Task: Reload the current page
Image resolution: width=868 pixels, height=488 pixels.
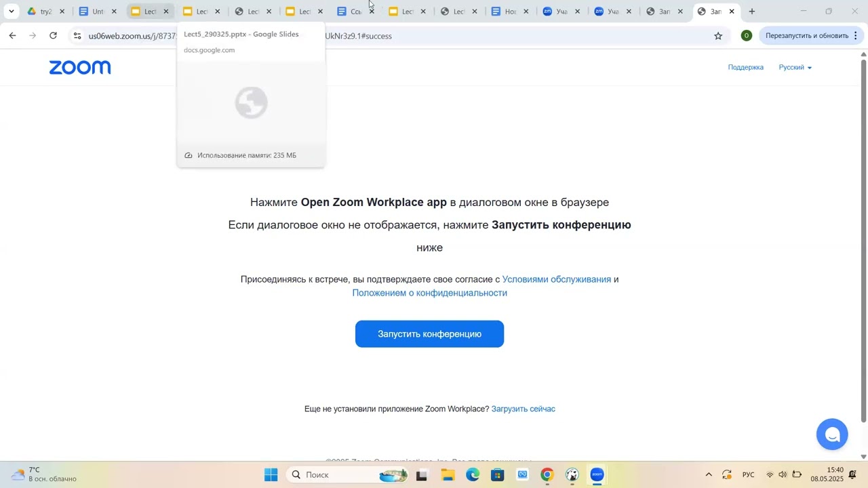Action: pos(54,36)
